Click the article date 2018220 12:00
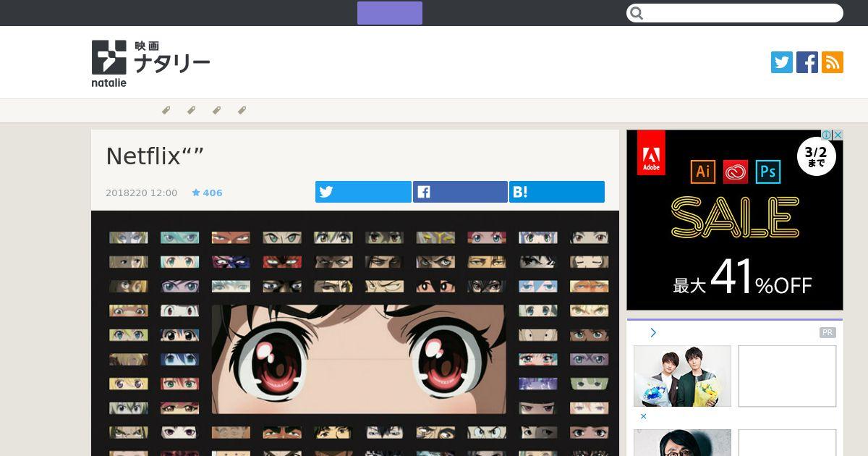868x456 pixels. click(x=141, y=193)
